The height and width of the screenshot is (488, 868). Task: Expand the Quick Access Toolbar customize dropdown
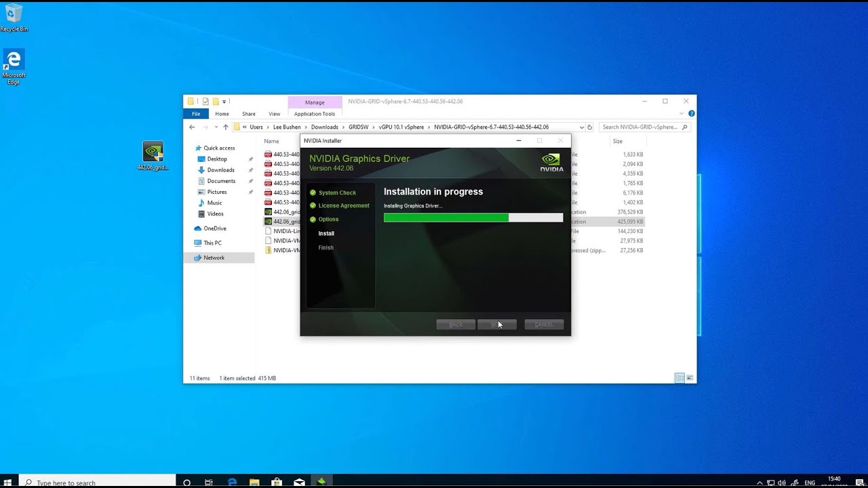(224, 102)
